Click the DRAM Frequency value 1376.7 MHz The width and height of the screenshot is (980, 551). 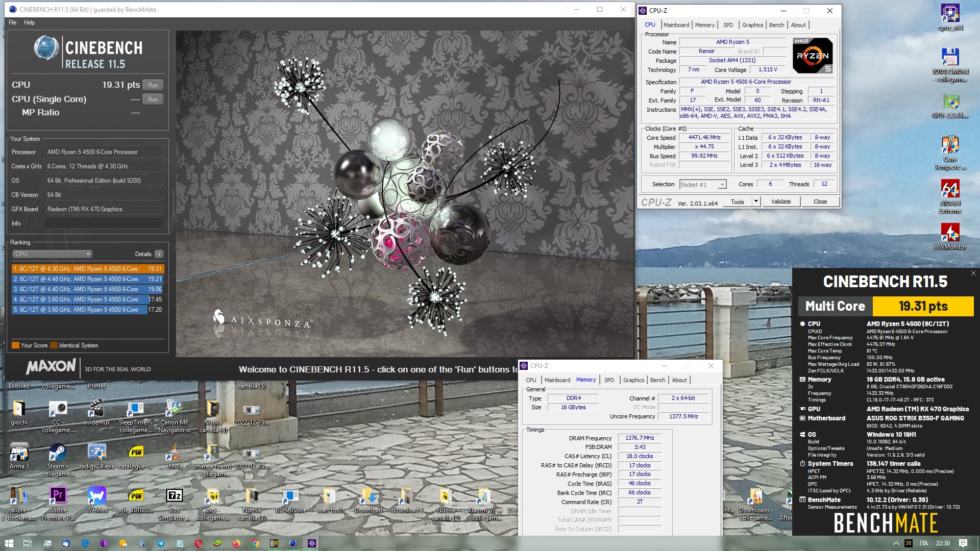(x=640, y=438)
